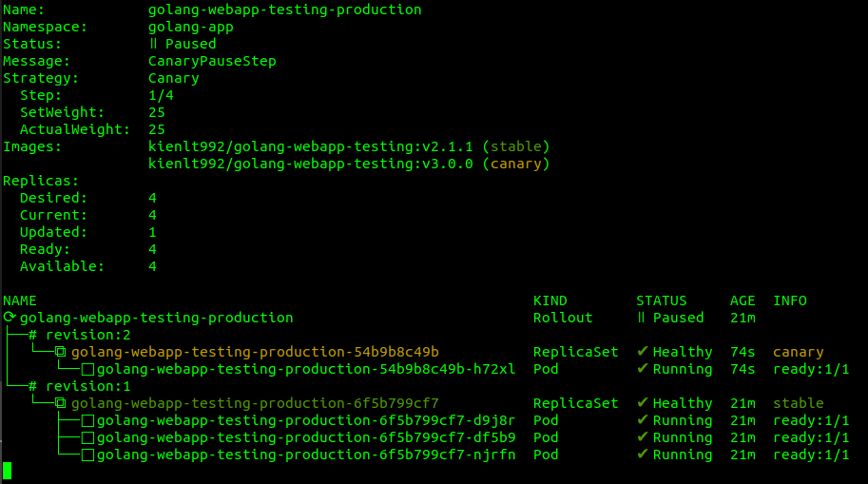Click the rollout refresh icon beside golang-webapp-testing-production
The image size is (868, 484).
click(x=10, y=318)
